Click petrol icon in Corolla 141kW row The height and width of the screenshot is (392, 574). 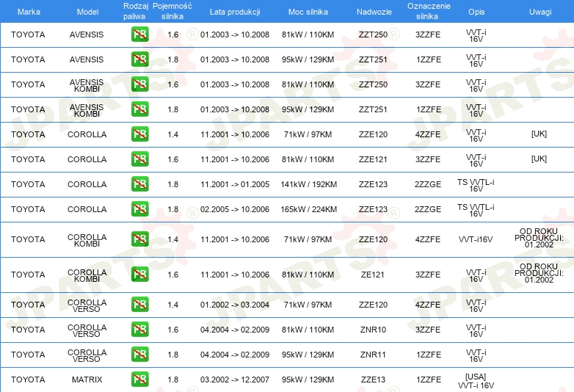140,184
